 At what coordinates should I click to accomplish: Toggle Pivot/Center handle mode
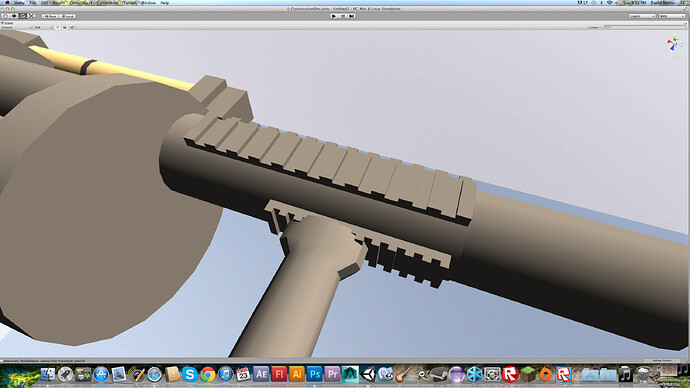pyautogui.click(x=50, y=16)
